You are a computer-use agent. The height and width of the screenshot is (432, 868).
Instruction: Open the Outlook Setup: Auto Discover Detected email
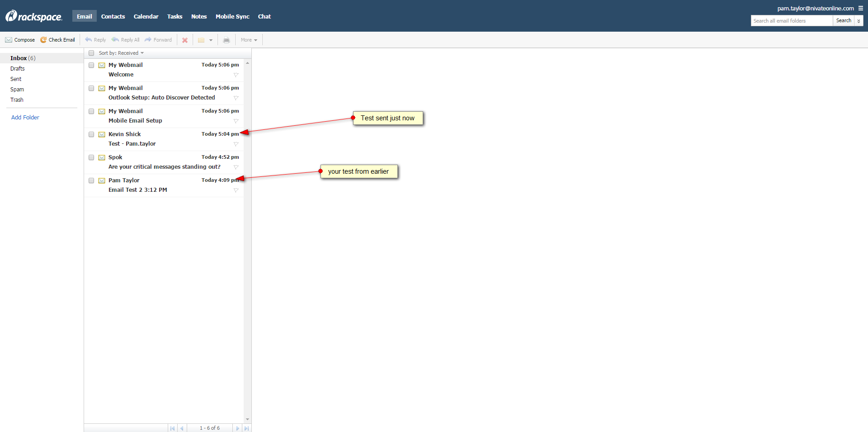(x=164, y=93)
